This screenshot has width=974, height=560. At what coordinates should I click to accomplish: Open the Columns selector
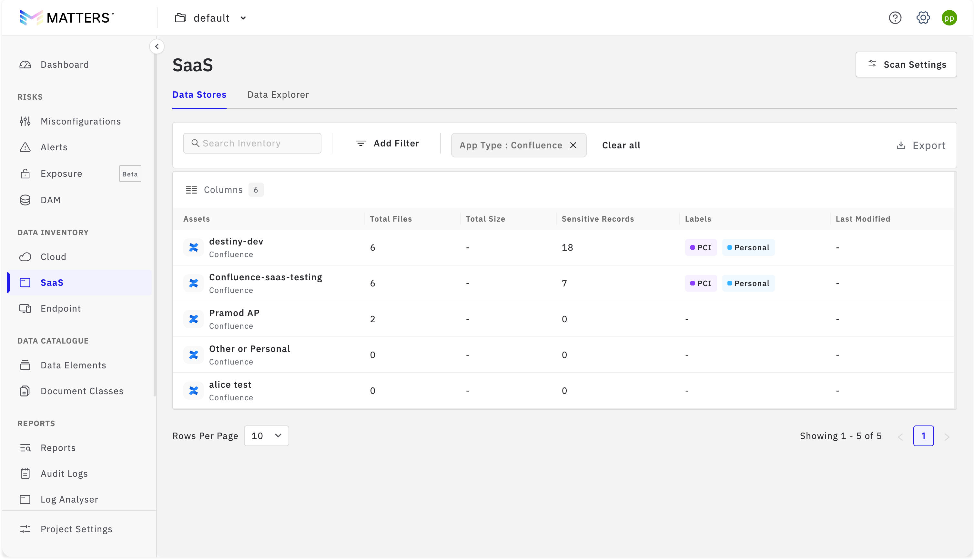[224, 190]
